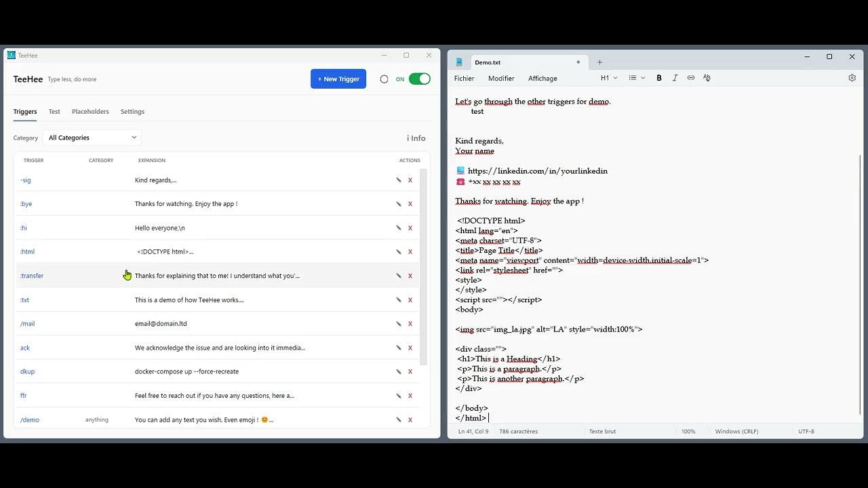Open the Fichier menu
Screen dimensions: 868x488
465,78
